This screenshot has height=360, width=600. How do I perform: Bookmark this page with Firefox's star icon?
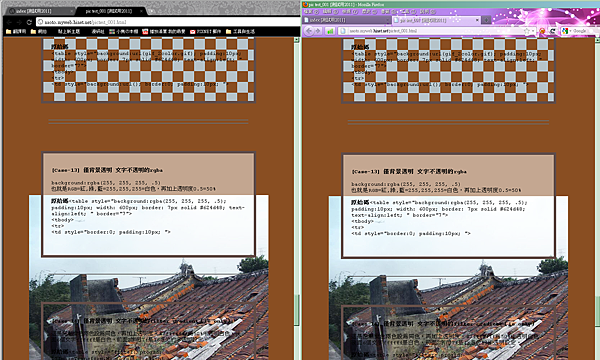point(527,31)
